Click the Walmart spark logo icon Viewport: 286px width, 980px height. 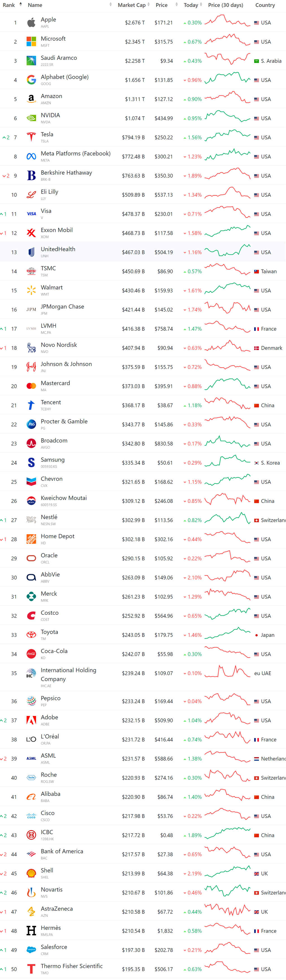pyautogui.click(x=31, y=291)
